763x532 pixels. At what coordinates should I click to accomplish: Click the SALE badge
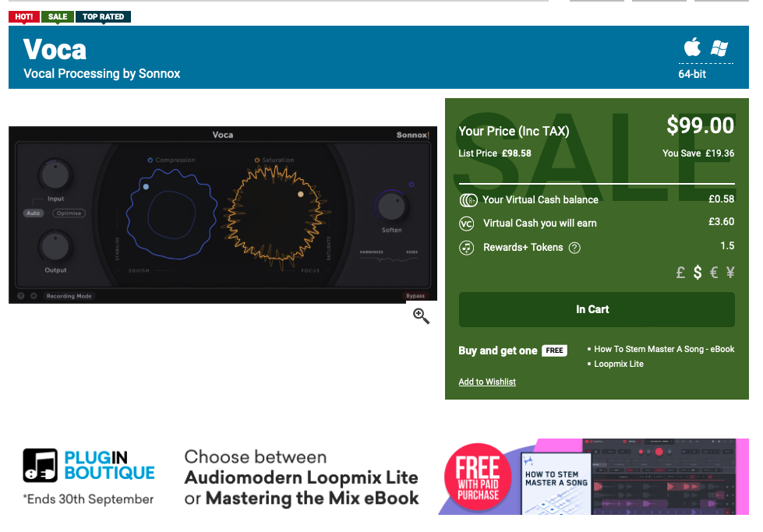click(x=58, y=16)
